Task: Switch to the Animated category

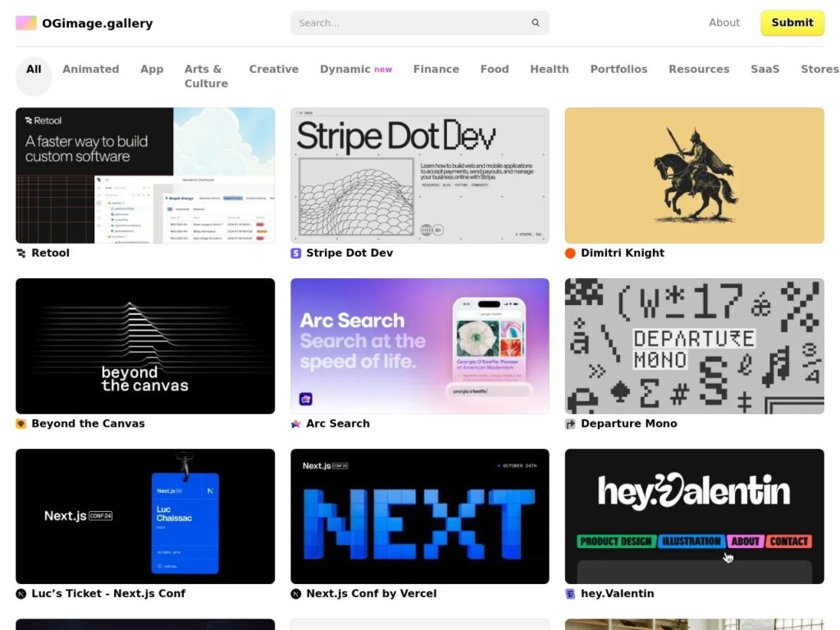Action: pos(90,69)
